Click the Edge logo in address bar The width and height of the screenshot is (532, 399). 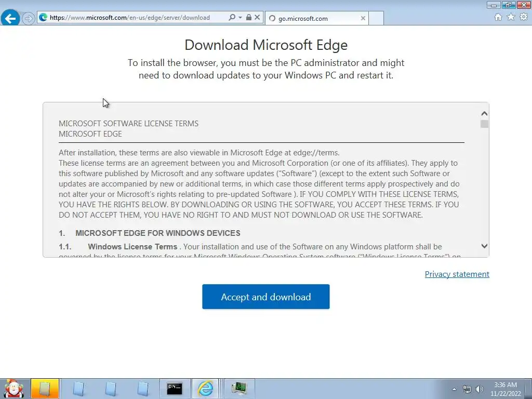coord(43,17)
